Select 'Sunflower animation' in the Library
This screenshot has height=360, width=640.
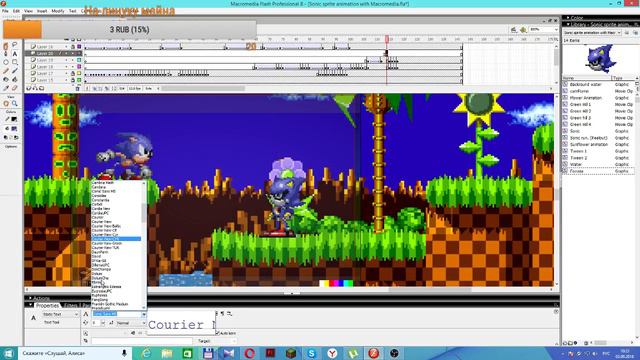pyautogui.click(x=589, y=144)
